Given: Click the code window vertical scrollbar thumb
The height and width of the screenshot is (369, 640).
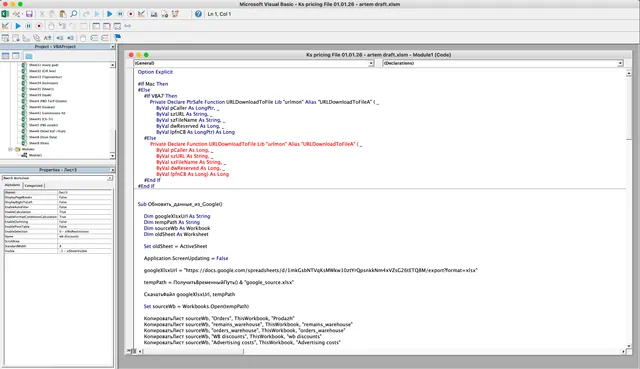Looking at the screenshot, I should (629, 108).
